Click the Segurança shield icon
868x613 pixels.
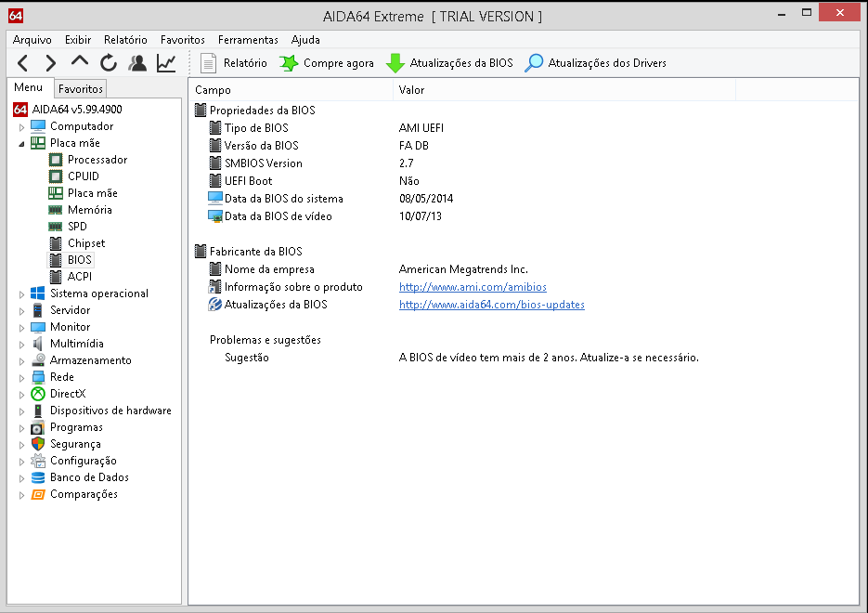(38, 444)
